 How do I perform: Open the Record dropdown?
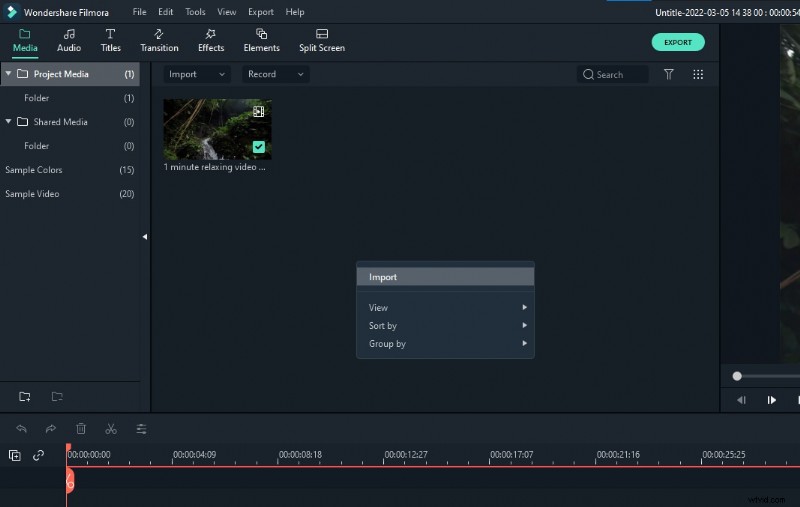[276, 74]
